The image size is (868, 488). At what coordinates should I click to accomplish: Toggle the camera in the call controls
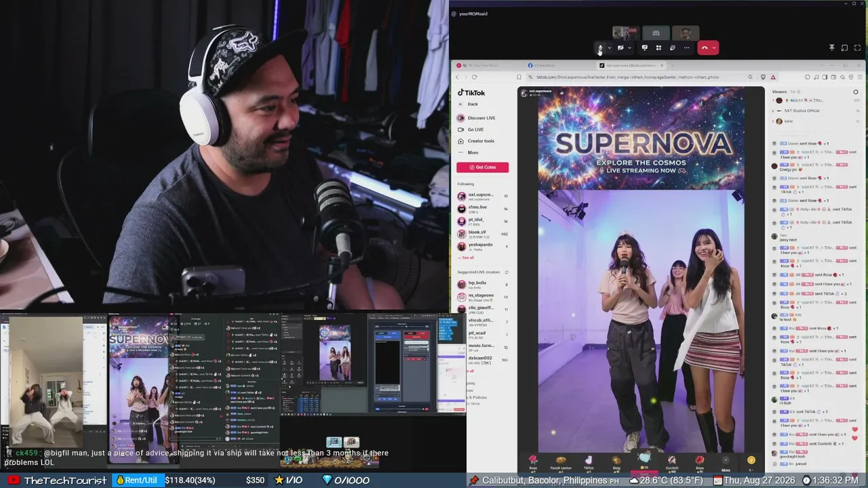(x=620, y=48)
